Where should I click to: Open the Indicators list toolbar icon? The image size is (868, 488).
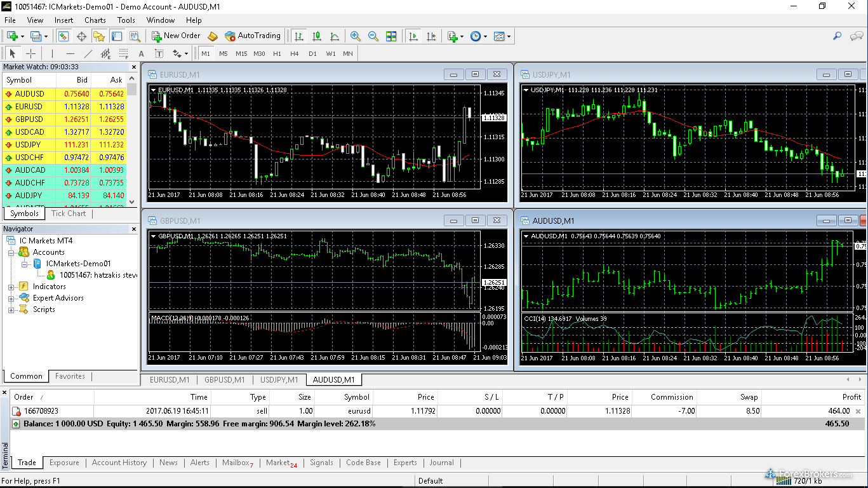[x=453, y=36]
